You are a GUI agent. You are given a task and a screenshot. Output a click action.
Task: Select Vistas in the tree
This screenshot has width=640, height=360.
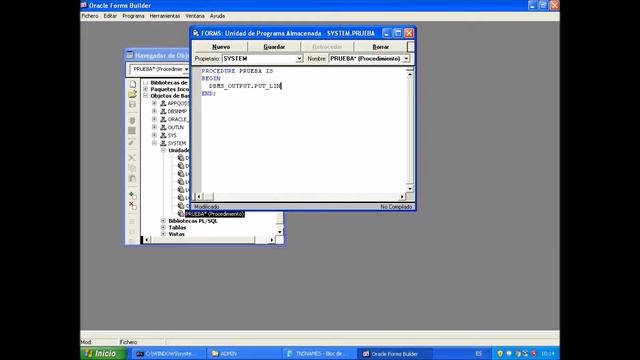pos(176,234)
